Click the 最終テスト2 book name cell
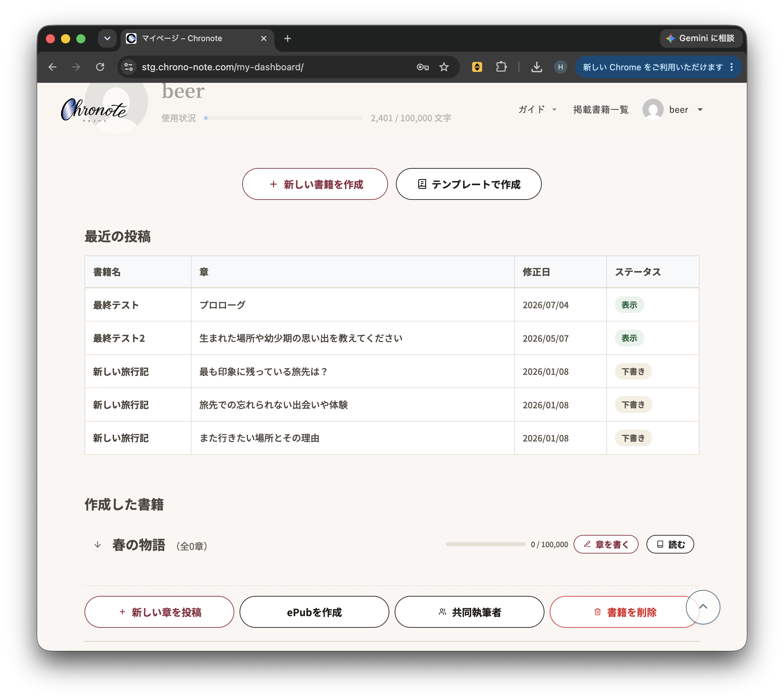This screenshot has width=784, height=700. tap(138, 338)
